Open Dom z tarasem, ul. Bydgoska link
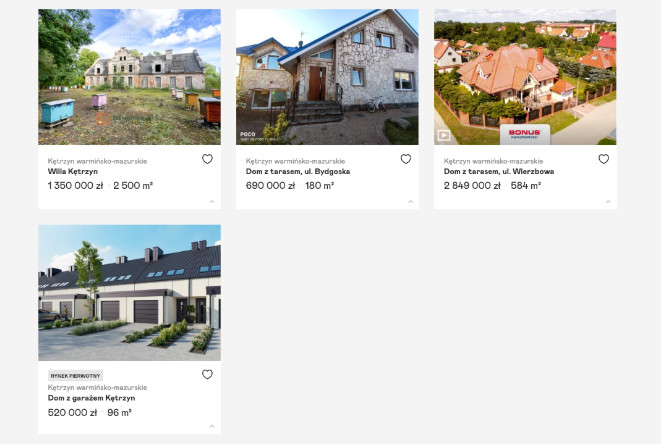The image size is (663, 448). 298,172
